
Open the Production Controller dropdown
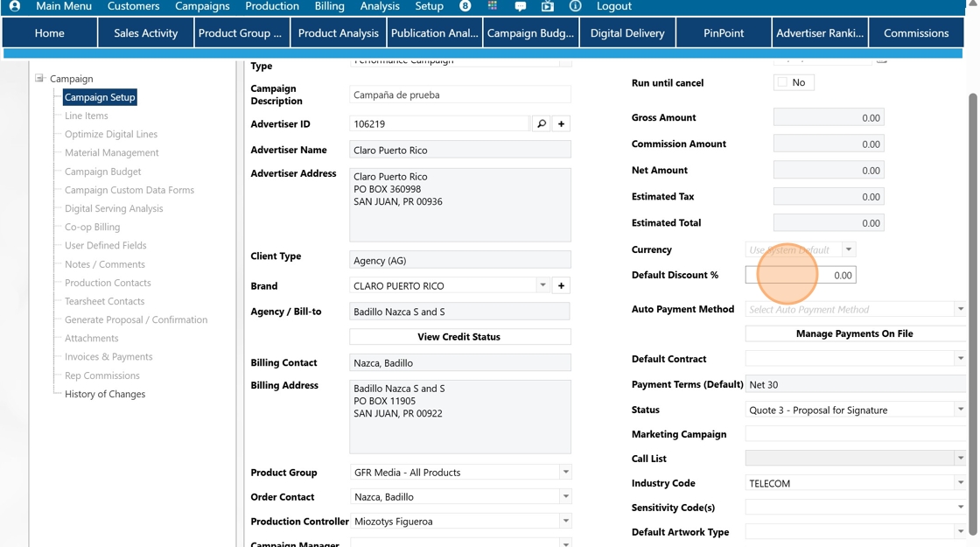coord(565,521)
